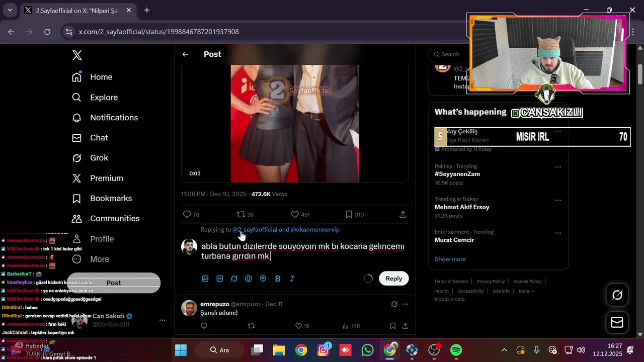Like emrepuzo's comment with 19 likes
644x362 pixels.
tap(298, 326)
